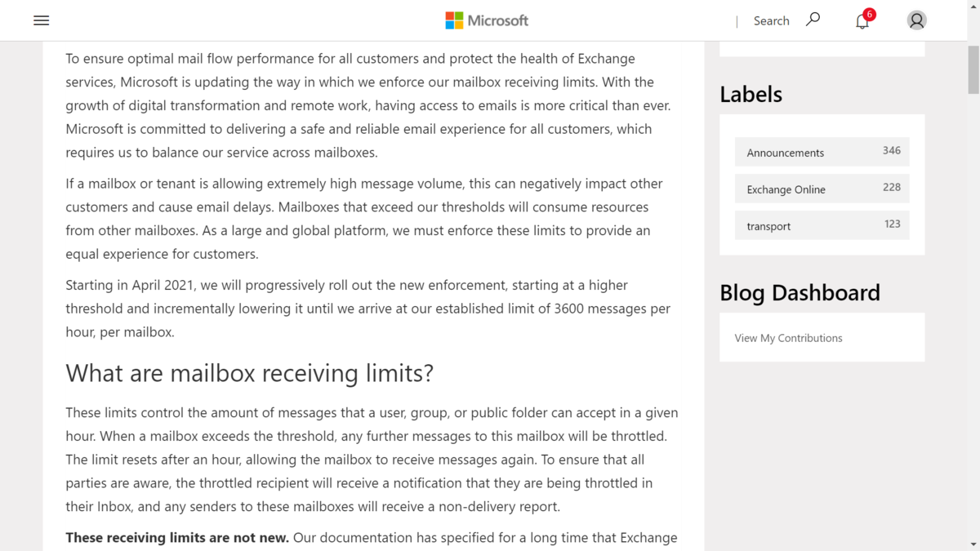Screen dimensions: 980x551
Task: Open the transport label
Action: tap(822, 225)
